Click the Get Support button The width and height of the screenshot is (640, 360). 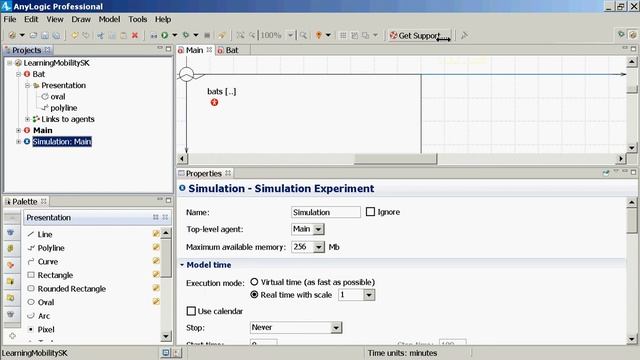point(420,36)
